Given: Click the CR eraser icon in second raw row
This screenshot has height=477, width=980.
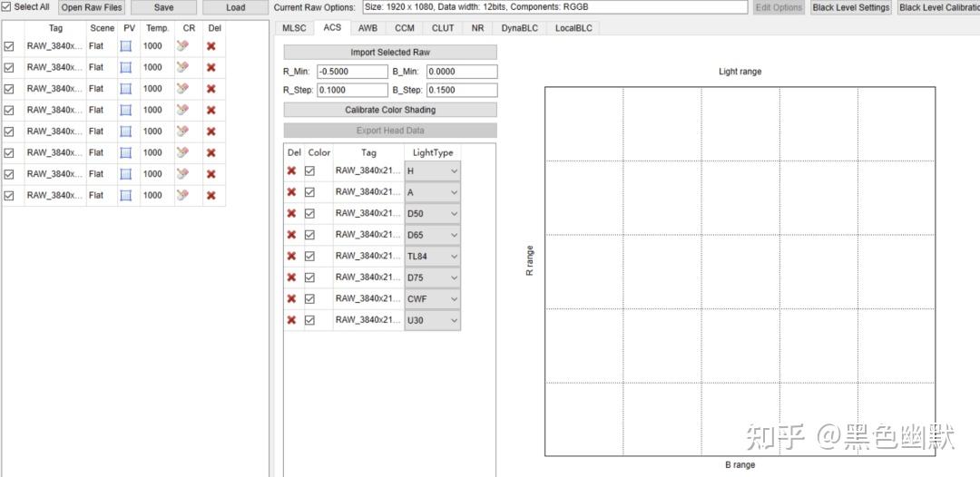Looking at the screenshot, I should pos(181,67).
